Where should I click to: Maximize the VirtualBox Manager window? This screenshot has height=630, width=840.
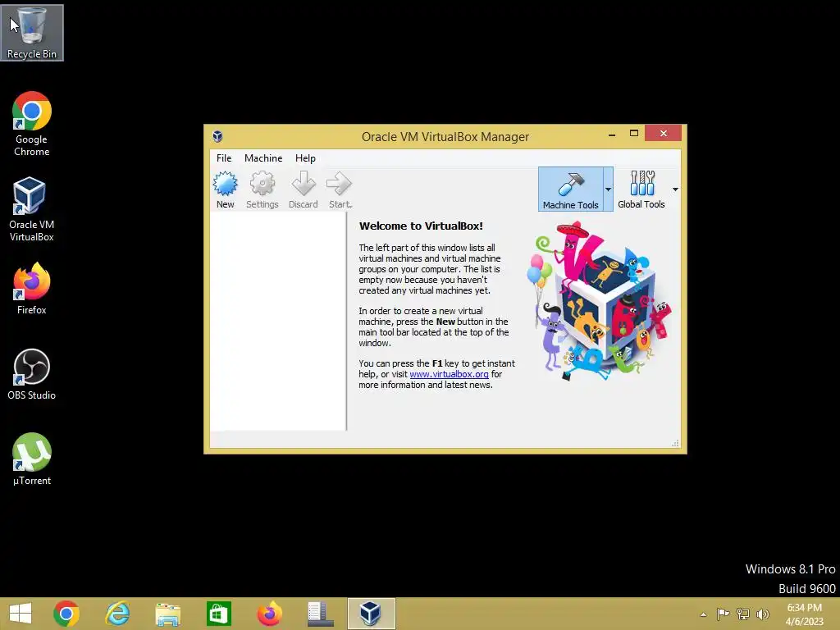coord(634,134)
